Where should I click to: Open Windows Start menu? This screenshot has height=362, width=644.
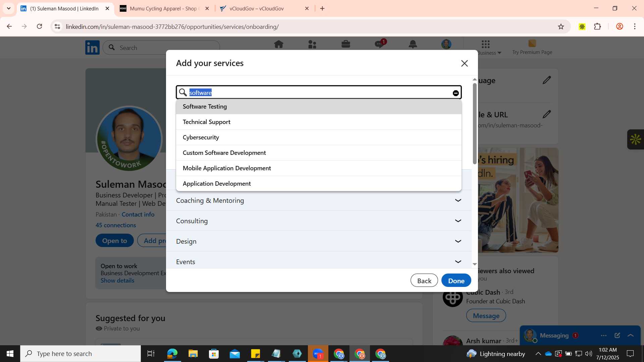point(10,354)
